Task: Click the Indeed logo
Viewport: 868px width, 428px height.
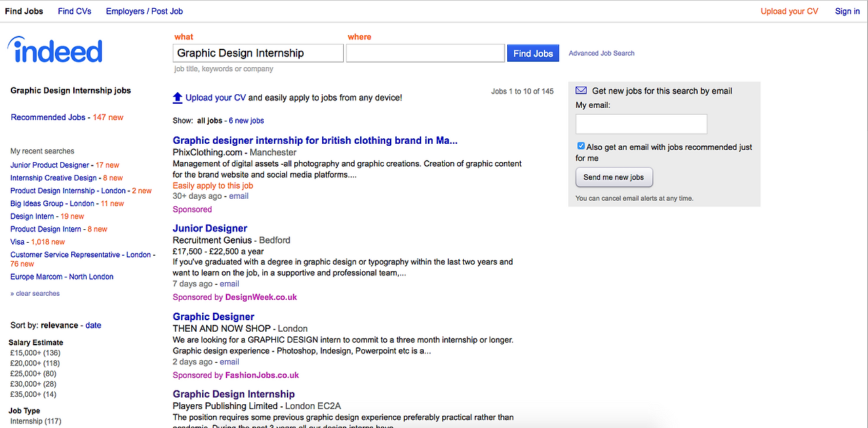Action: point(55,51)
